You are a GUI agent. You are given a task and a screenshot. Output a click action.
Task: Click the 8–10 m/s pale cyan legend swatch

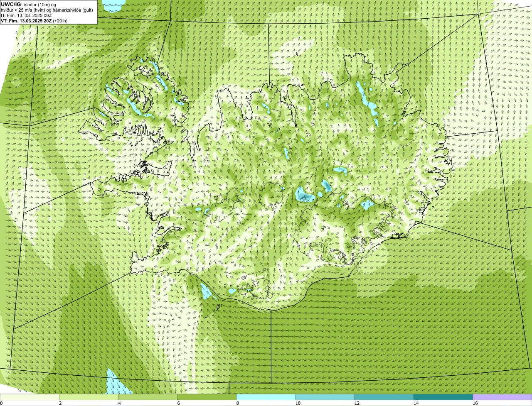pos(266,397)
